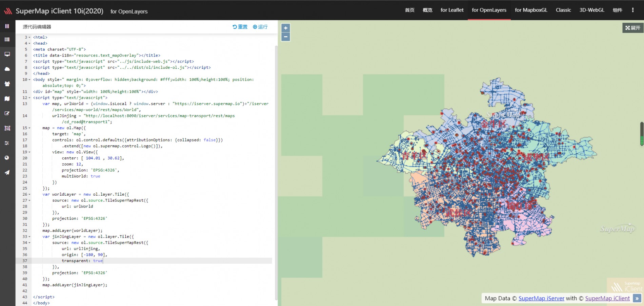Switch to for MapboxGL tab
The image size is (644, 306).
point(531,10)
